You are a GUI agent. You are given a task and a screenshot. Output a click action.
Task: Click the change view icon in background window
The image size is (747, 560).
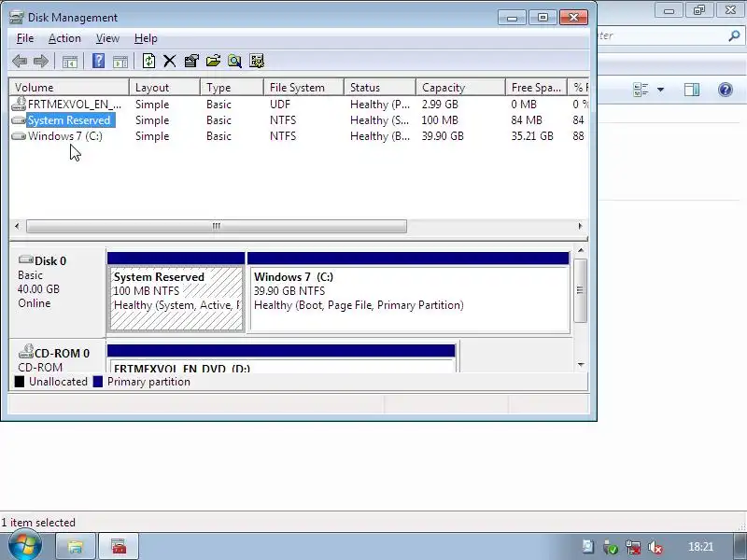[641, 90]
